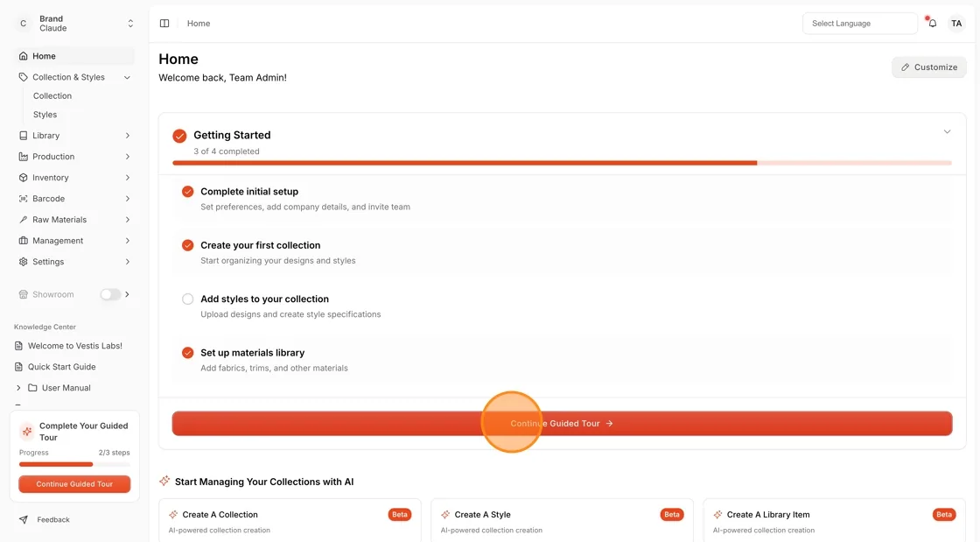The image size is (980, 542).
Task: Expand the Production submenu chevron
Action: coord(128,156)
